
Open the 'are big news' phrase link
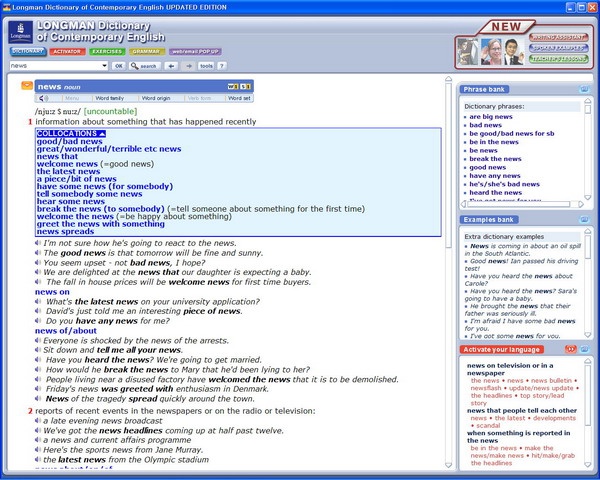(491, 116)
